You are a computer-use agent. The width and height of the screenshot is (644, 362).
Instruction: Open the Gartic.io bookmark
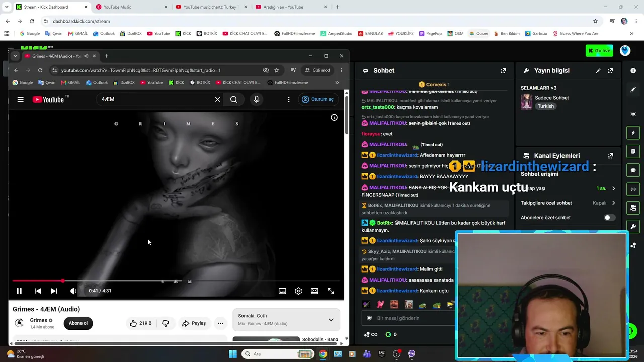pos(536,34)
